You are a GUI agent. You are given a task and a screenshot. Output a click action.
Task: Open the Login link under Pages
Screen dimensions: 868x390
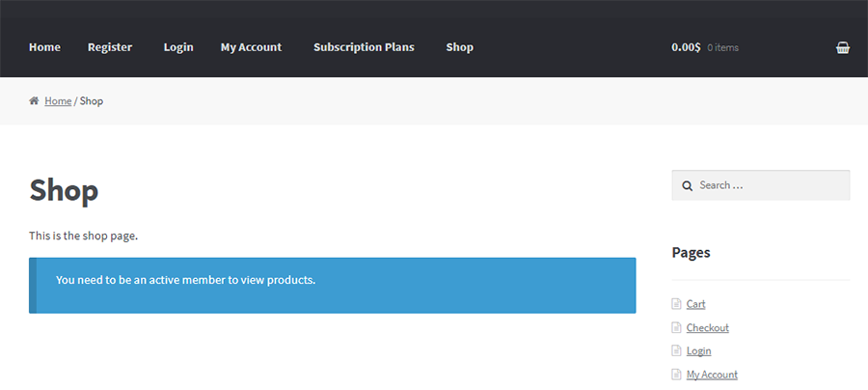[x=698, y=350]
